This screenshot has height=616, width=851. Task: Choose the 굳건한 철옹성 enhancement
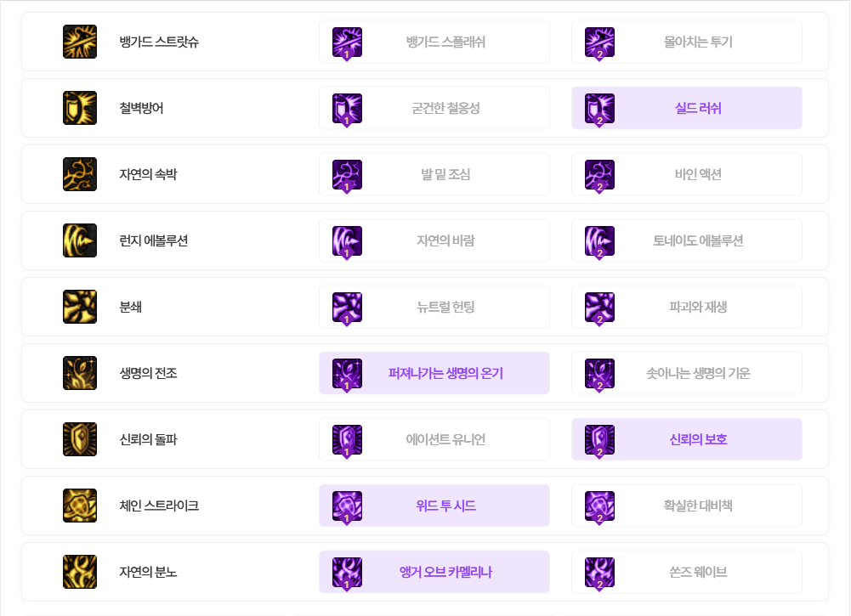click(434, 108)
